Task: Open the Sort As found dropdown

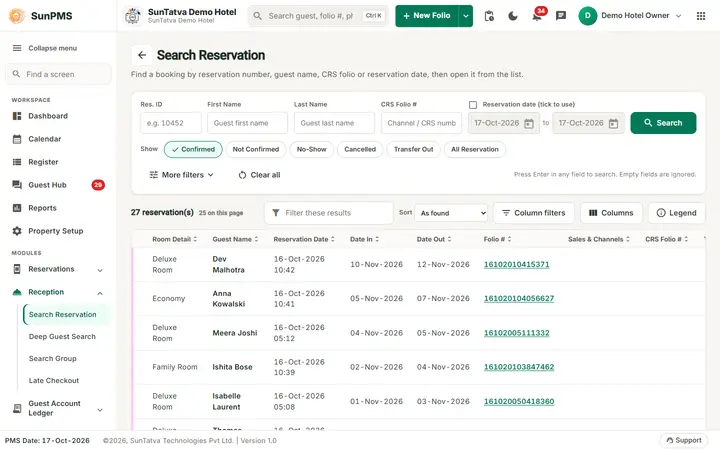Action: coord(451,213)
